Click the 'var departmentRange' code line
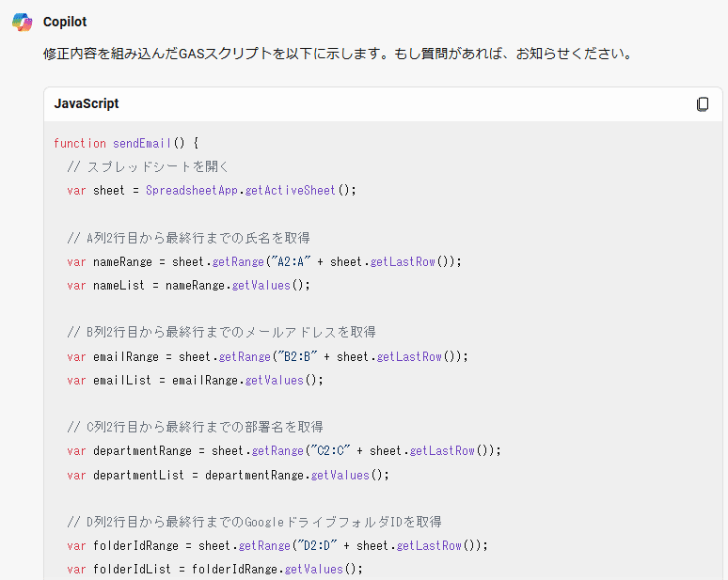The image size is (728, 580). click(284, 451)
